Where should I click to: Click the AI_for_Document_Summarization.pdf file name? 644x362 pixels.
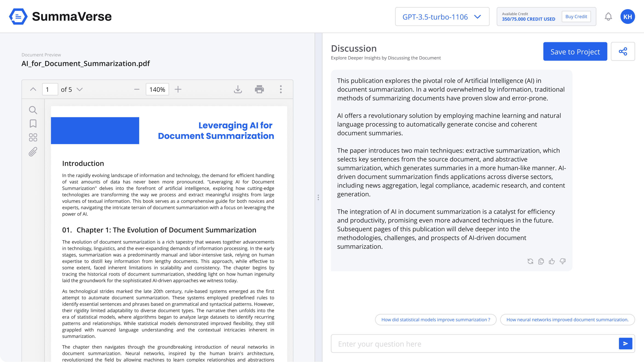86,63
